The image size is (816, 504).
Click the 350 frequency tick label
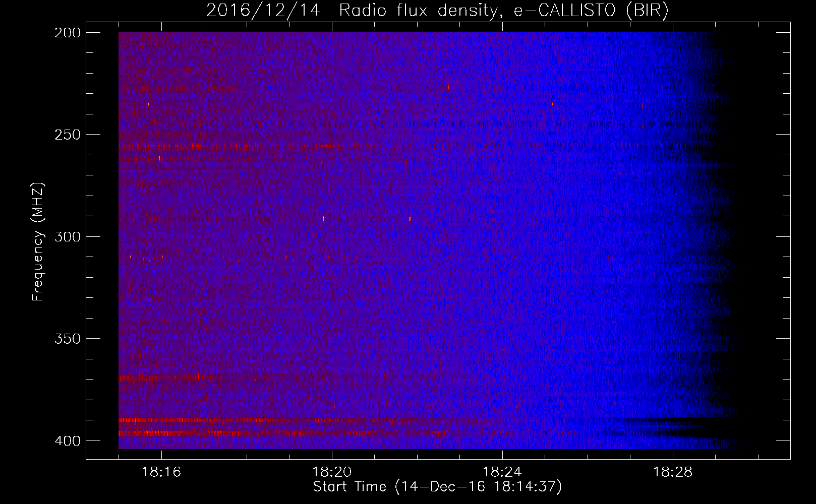tap(67, 339)
